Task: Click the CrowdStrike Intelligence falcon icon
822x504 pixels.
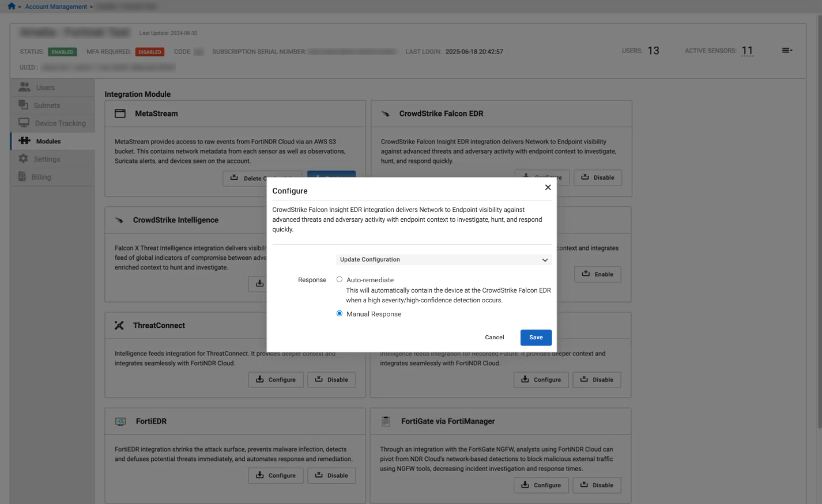Action: [x=119, y=220]
